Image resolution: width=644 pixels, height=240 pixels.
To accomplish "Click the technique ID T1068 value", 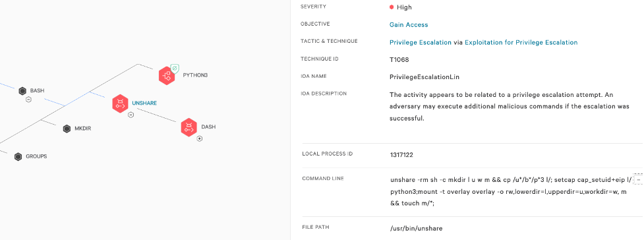I will (399, 59).
